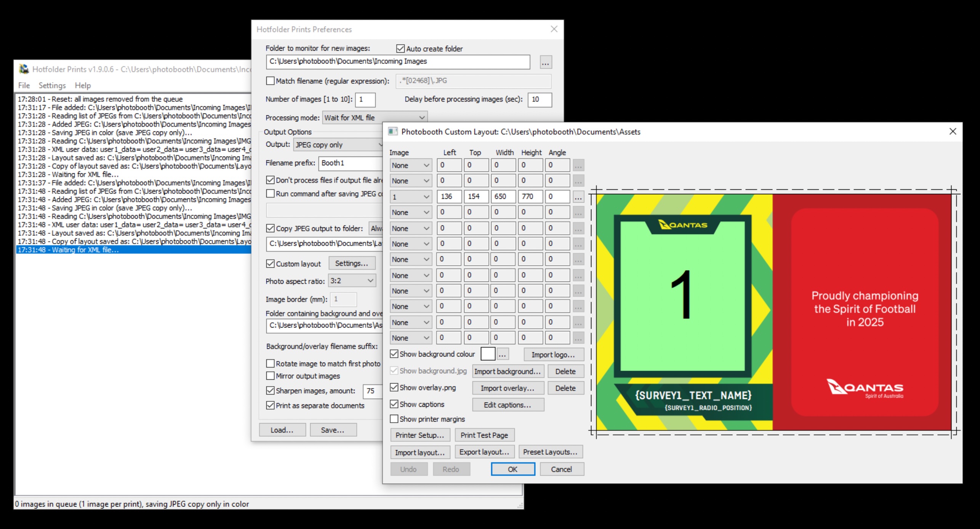Viewport: 980px width, 529px height.
Task: Enable Match filename regular expression checkbox
Action: (x=270, y=81)
